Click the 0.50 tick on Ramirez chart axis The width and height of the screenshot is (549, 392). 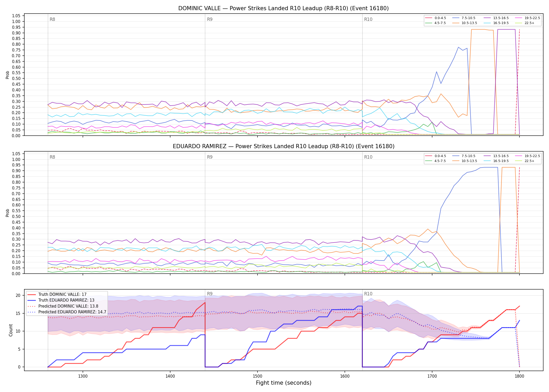16,216
